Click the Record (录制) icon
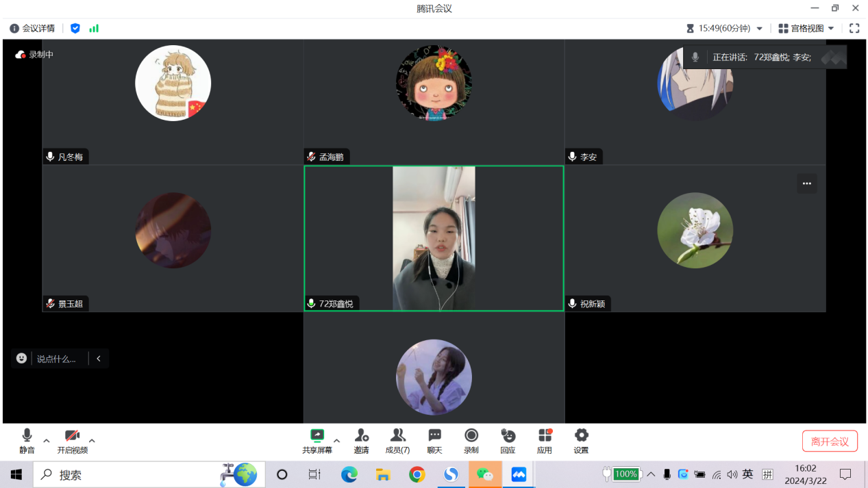Screen dimensions: 868x488 (471, 436)
